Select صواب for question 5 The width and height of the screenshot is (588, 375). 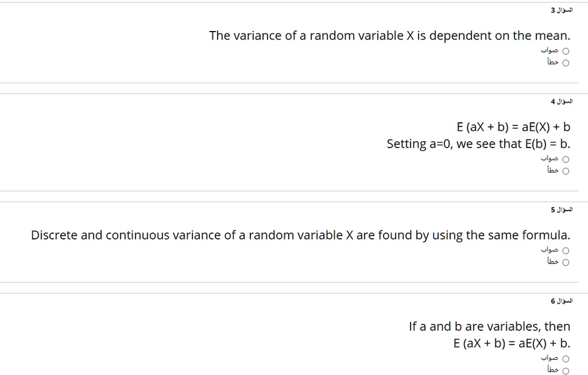pos(565,250)
